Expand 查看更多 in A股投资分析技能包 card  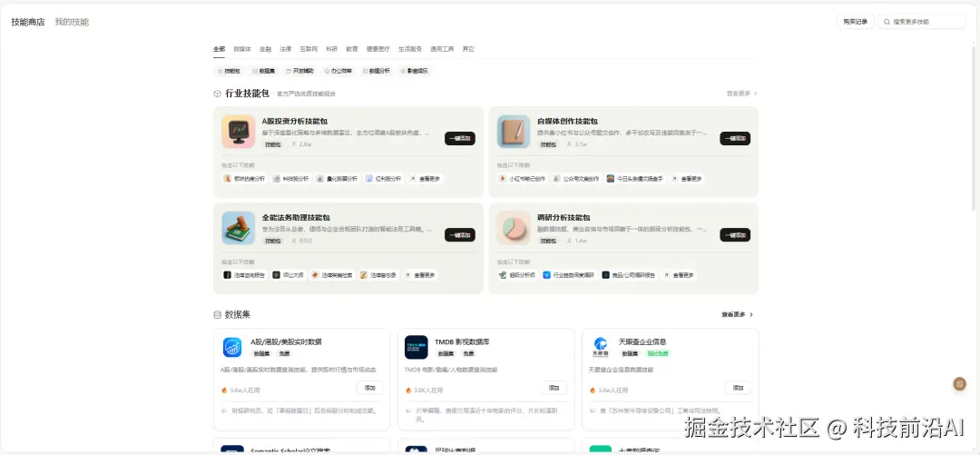click(426, 178)
